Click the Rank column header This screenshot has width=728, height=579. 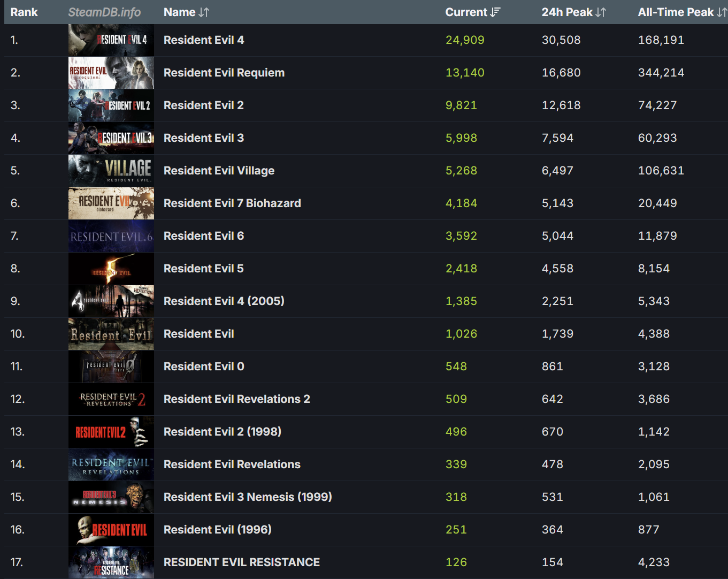24,12
